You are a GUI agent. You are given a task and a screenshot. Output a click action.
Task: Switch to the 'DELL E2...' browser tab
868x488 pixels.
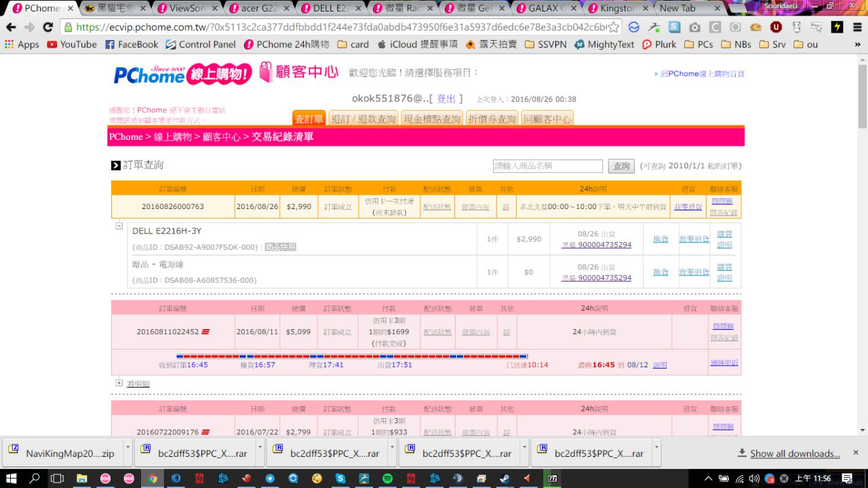click(x=330, y=8)
